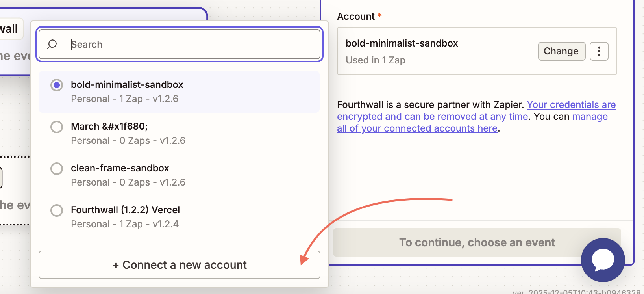Click the partially visible 'wall' tab
Image resolution: width=644 pixels, height=294 pixels.
coord(9,29)
